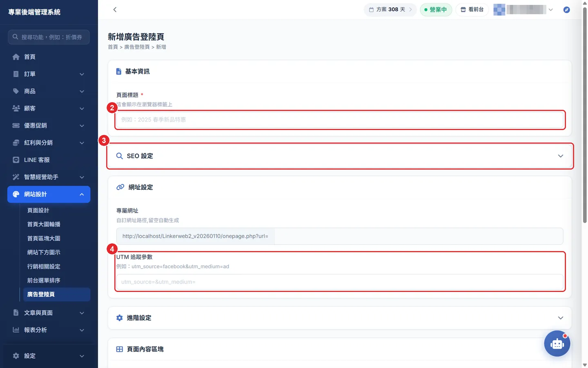Viewport: 588px width, 368px height.
Task: Click the 進階設定 gear icon
Action: coord(119,318)
